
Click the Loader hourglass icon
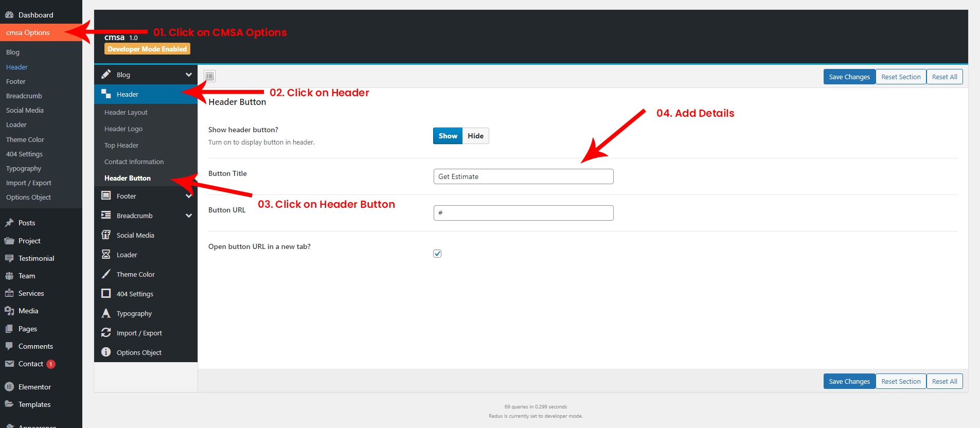pos(106,255)
